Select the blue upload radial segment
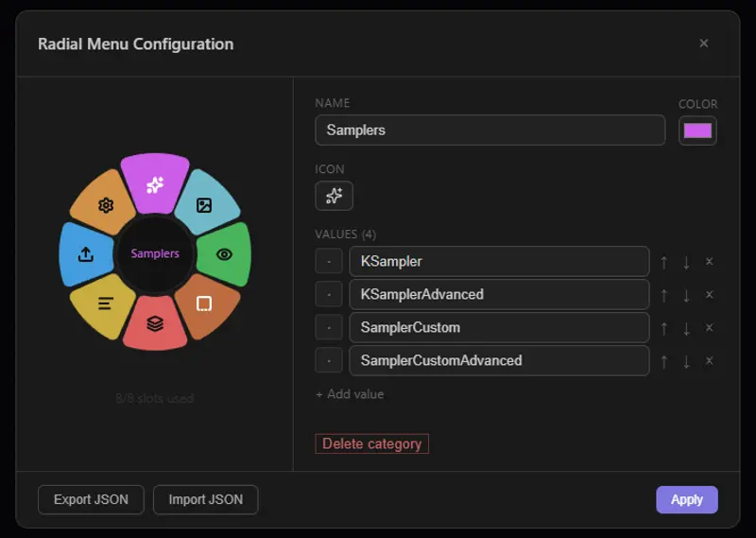Screen dimensions: 756x538 pos(85,254)
